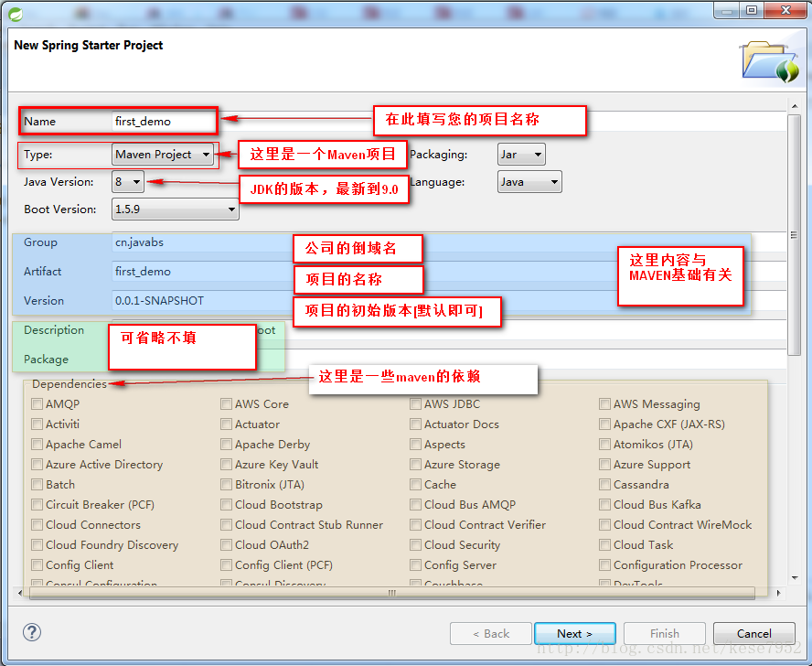Image resolution: width=812 pixels, height=666 pixels.
Task: Check Cloud Contract Stub Runner
Action: click(x=226, y=525)
